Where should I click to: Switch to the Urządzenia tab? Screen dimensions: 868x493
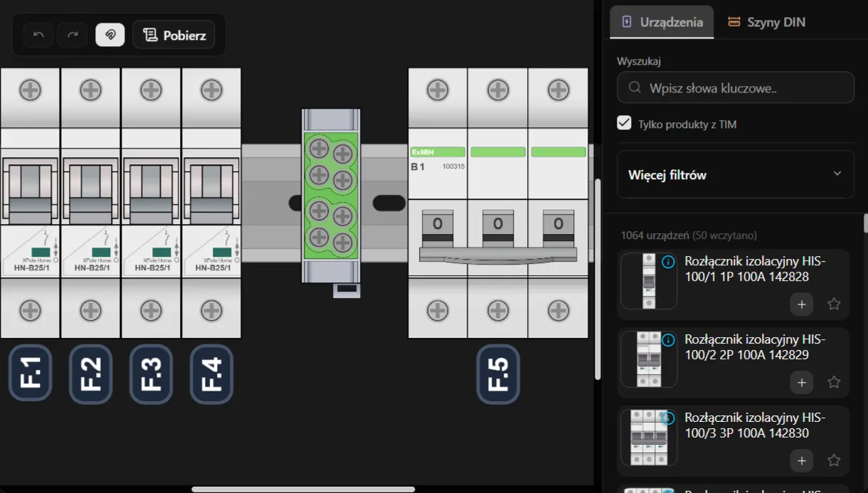point(662,21)
